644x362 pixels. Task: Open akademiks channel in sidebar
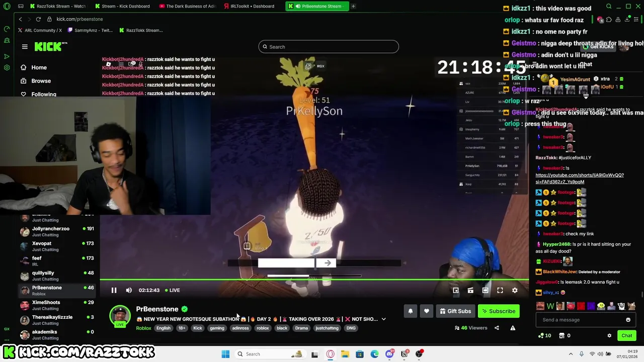click(x=57, y=335)
